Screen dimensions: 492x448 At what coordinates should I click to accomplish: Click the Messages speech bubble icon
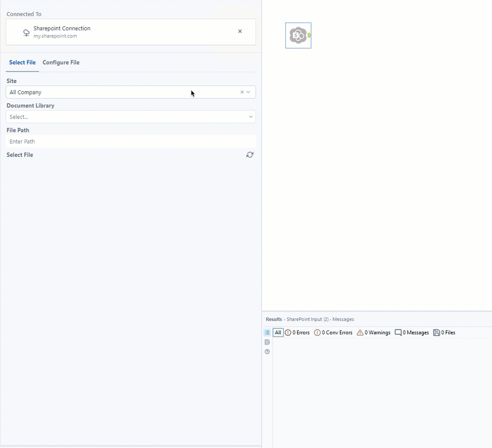click(398, 332)
